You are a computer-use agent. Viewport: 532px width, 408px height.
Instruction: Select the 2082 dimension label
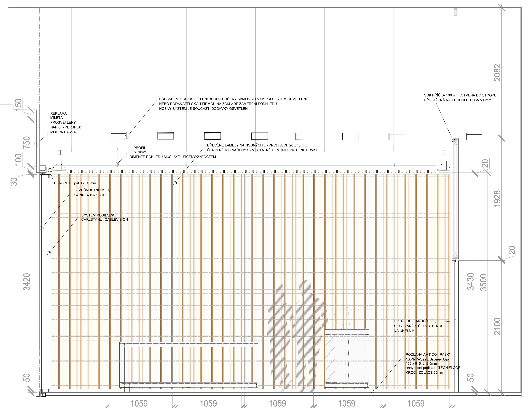coord(498,73)
